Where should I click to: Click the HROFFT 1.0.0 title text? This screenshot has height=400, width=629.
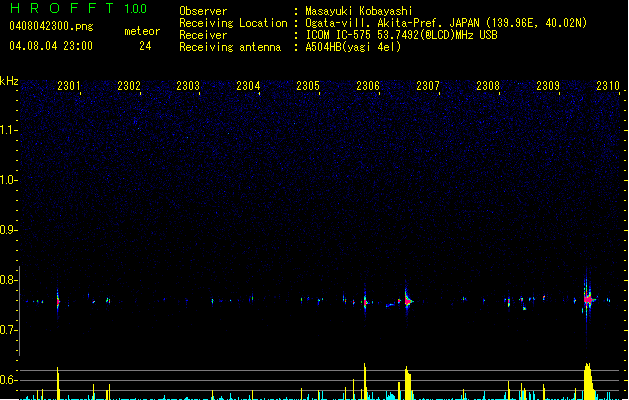click(x=78, y=8)
